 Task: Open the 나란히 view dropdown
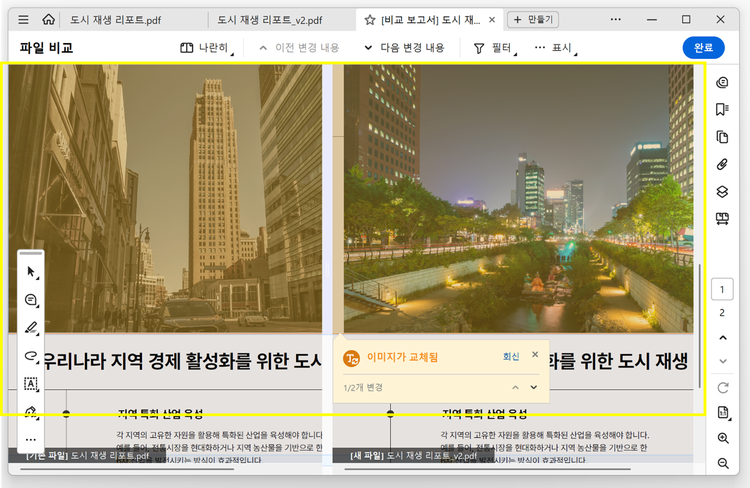207,48
